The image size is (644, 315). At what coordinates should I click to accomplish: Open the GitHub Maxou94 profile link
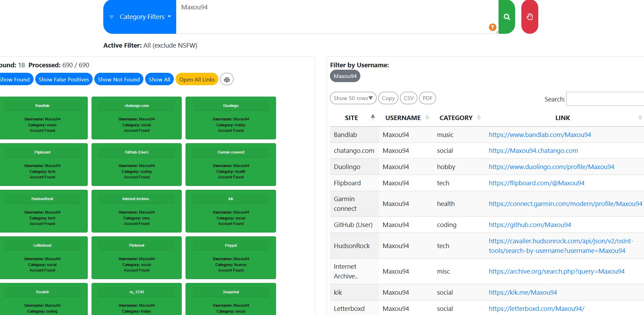tap(530, 225)
